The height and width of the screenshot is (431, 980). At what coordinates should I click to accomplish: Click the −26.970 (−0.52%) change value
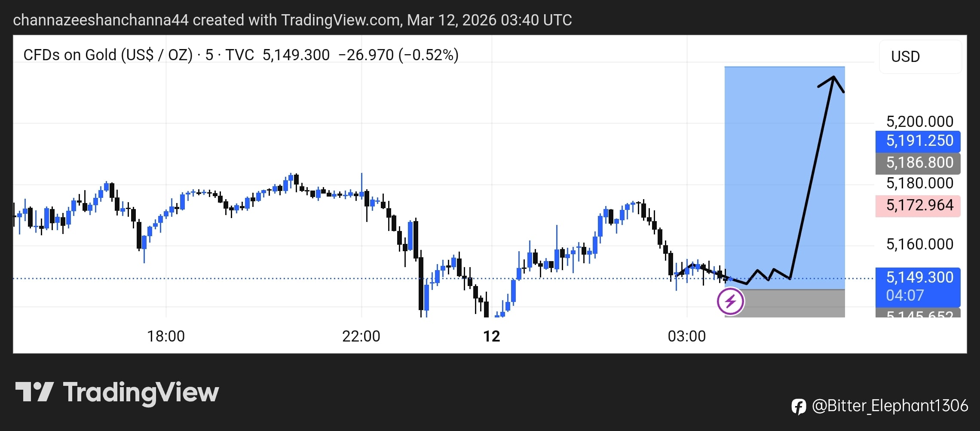(x=398, y=55)
